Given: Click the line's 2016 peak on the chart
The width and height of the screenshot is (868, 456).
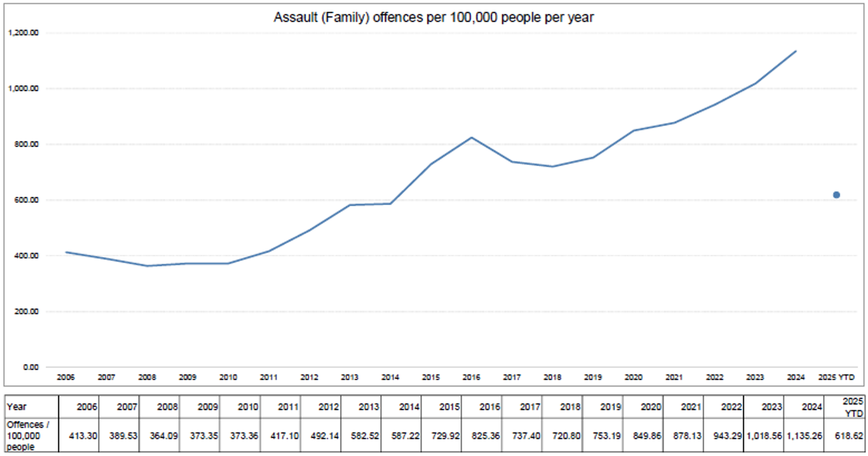Looking at the screenshot, I should point(471,137).
